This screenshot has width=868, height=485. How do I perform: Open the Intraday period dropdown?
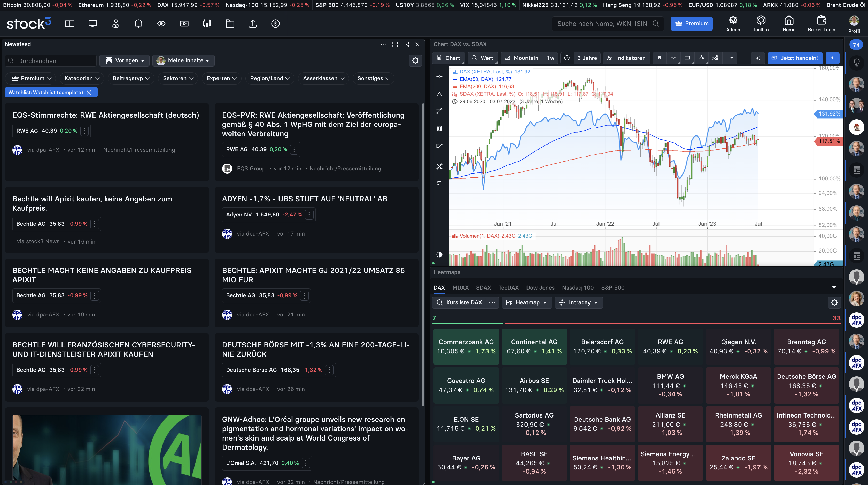579,302
